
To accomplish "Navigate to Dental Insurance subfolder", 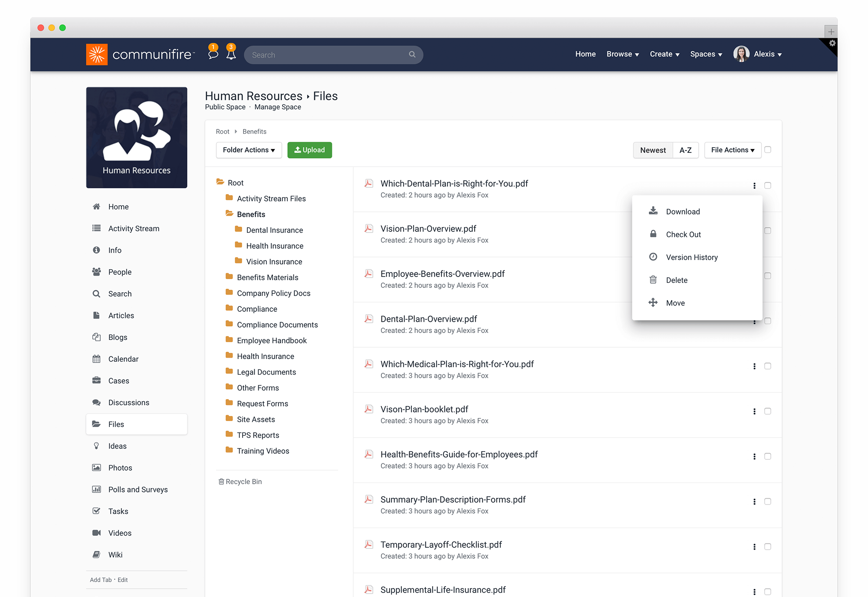I will [274, 229].
